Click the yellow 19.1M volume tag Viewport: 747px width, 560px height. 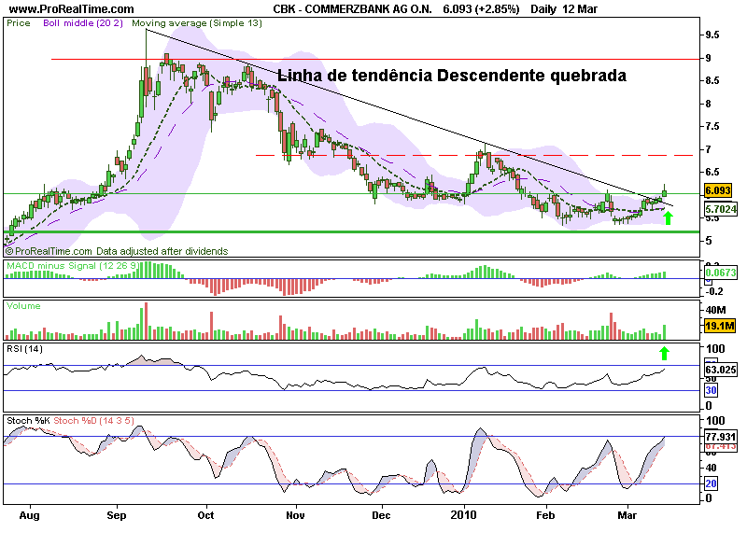point(719,326)
